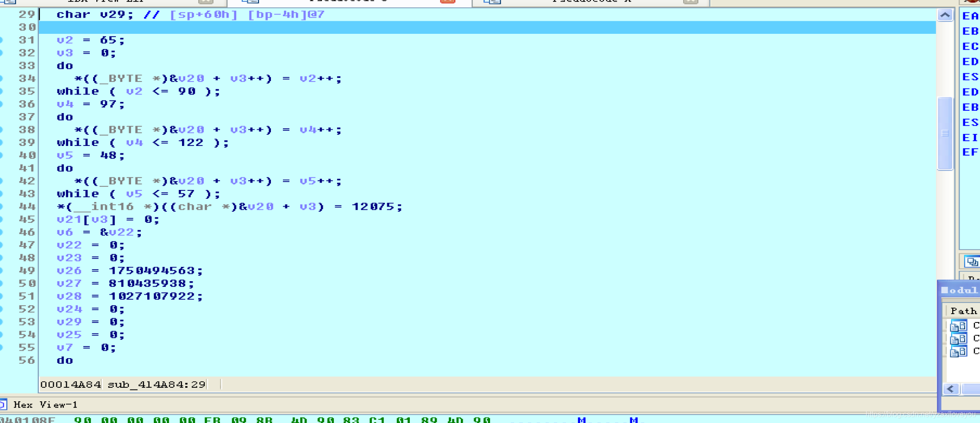Click the offset 00014A84 in status line
980x423 pixels.
click(x=70, y=385)
